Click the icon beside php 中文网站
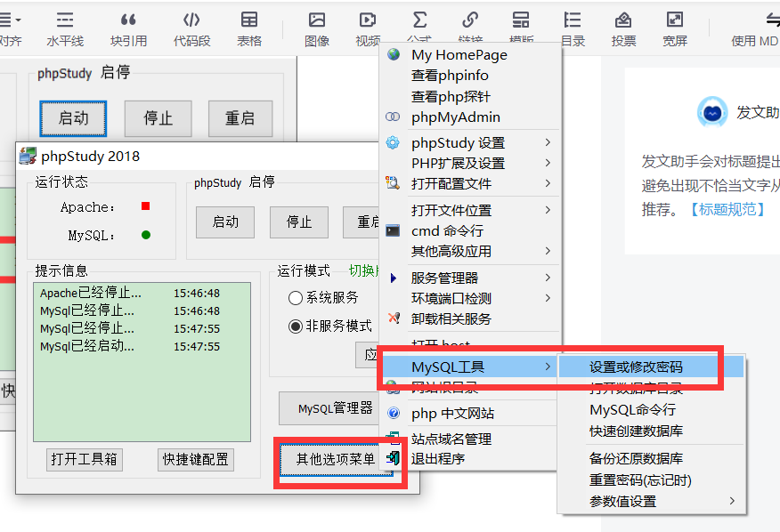 tap(394, 413)
